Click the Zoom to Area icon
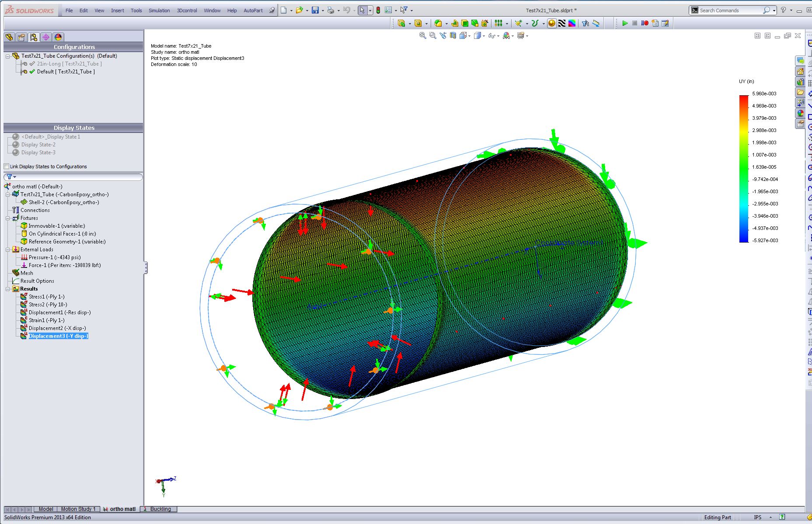 432,36
